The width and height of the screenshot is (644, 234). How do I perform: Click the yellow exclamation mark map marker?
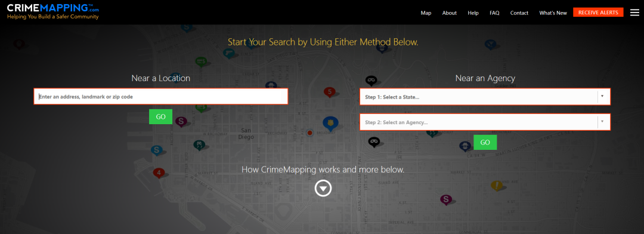[497, 186]
